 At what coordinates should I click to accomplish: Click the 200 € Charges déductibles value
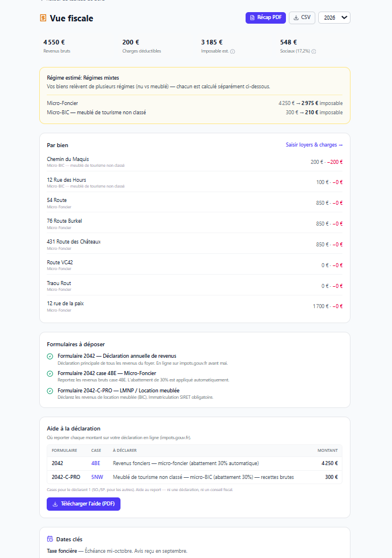point(131,42)
